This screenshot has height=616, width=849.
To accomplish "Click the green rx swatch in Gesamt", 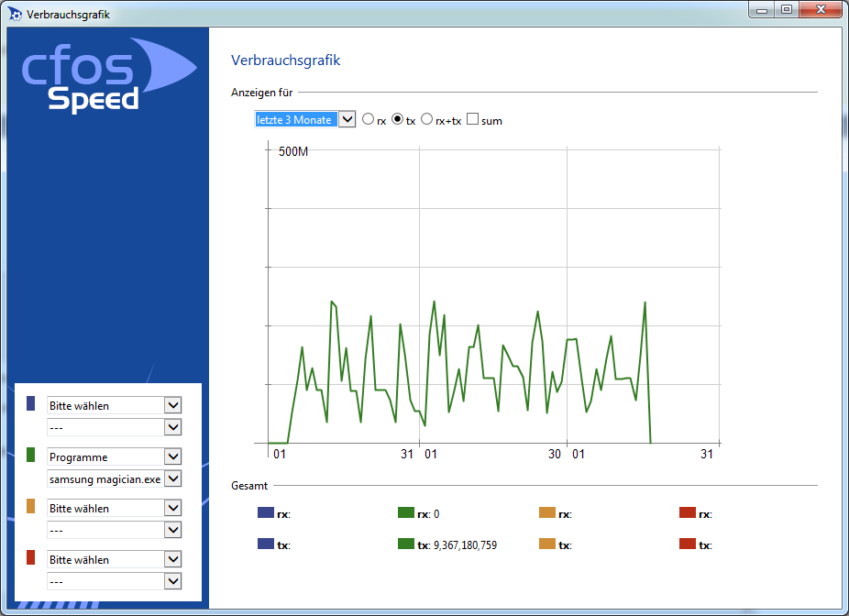I will pos(406,512).
